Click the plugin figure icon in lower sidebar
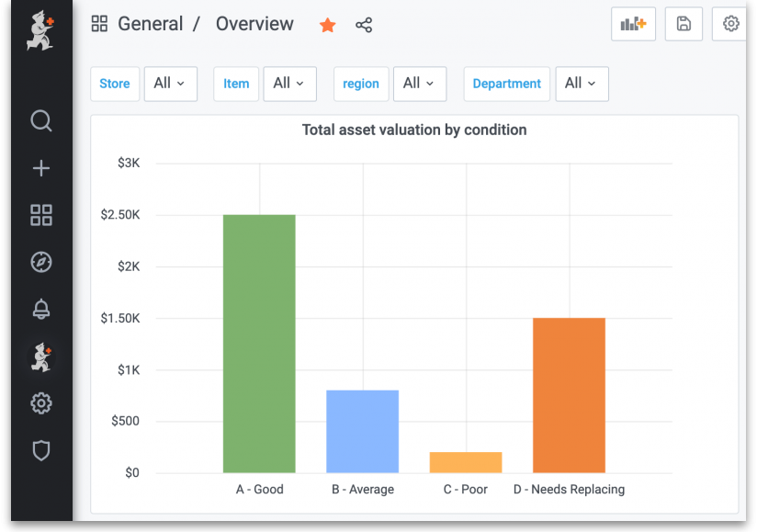Viewport: 757px width, 532px height. tap(41, 357)
